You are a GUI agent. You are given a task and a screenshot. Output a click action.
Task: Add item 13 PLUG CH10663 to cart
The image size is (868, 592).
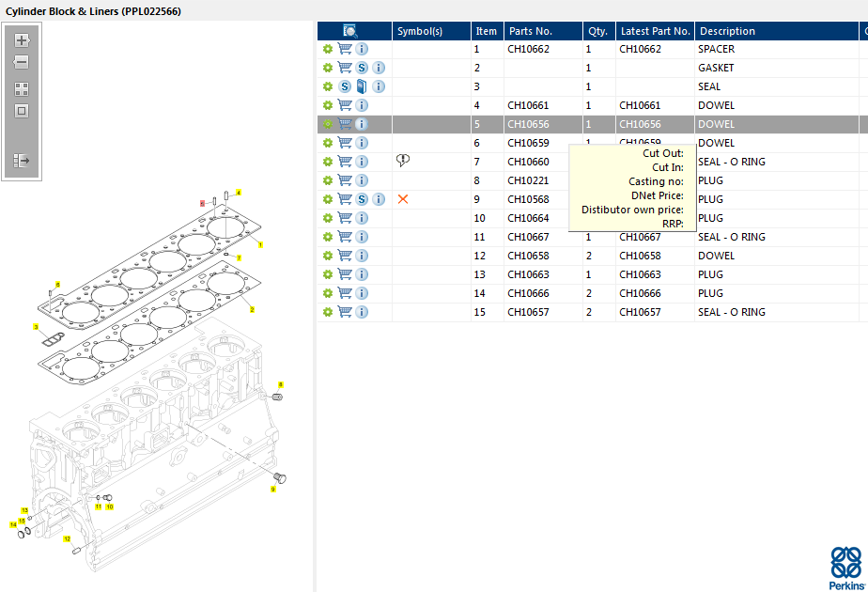click(x=345, y=274)
